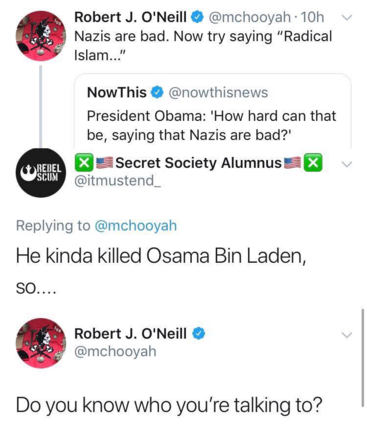Viewport: 367px width, 435px height.
Task: Open the @nowthisnews handle
Action: (218, 93)
